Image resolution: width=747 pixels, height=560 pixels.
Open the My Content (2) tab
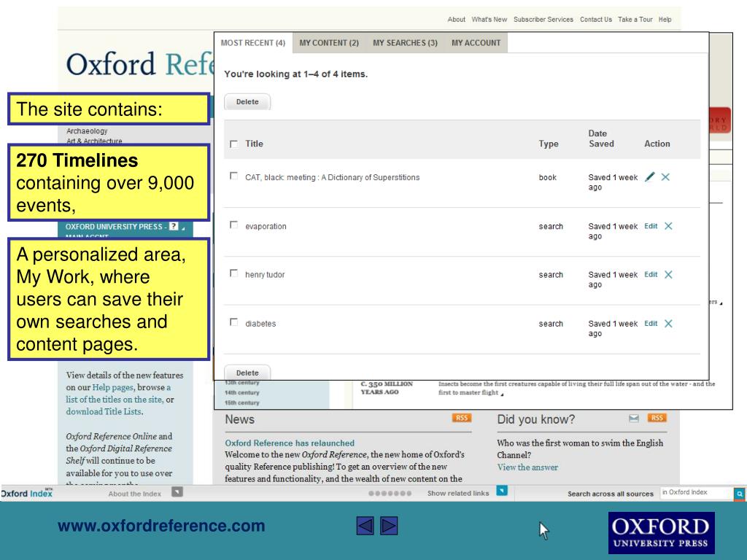[x=329, y=43]
